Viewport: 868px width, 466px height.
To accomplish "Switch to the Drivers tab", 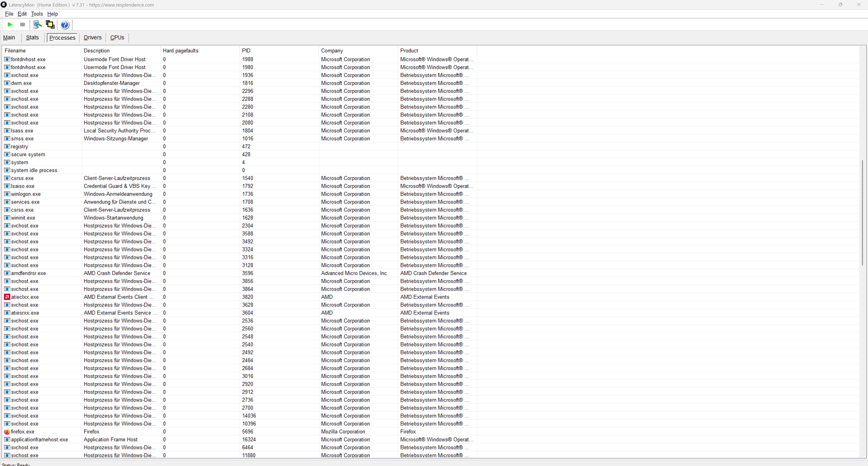I will tap(92, 37).
